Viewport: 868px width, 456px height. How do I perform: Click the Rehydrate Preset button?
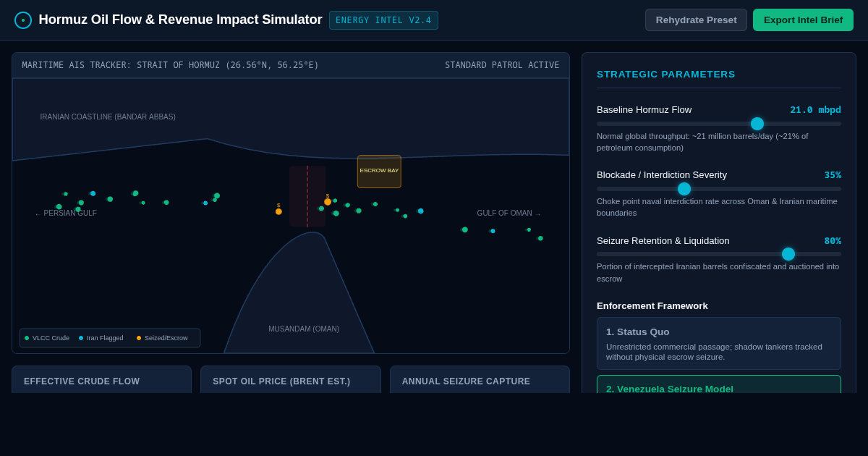click(x=696, y=20)
